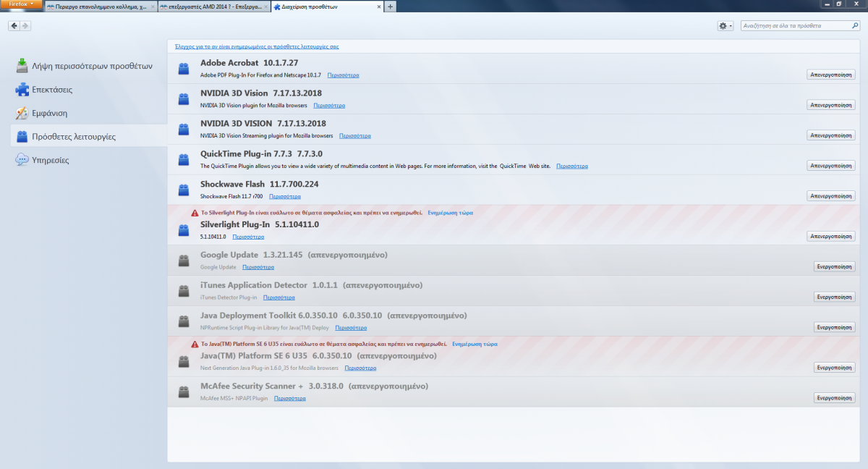Open 'Περισσότερα' for McAfee MSS+ NPAPI Plugin
The image size is (868, 469).
(x=290, y=397)
